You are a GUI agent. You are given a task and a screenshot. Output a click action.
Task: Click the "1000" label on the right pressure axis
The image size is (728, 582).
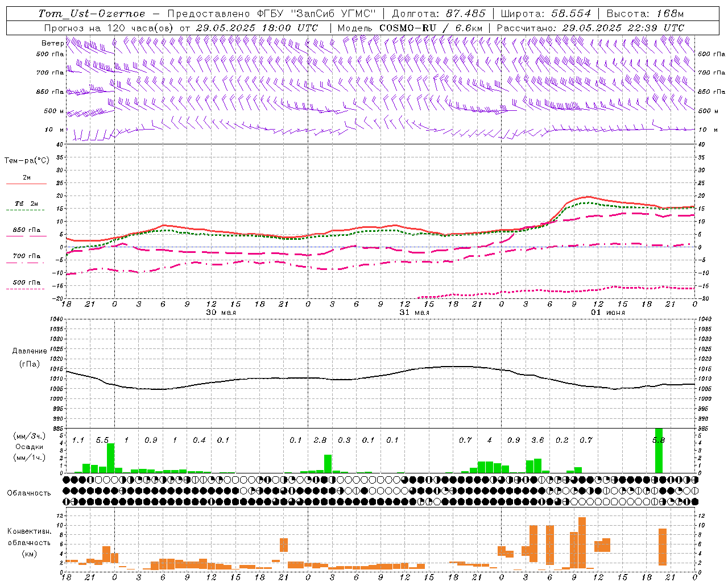click(705, 399)
